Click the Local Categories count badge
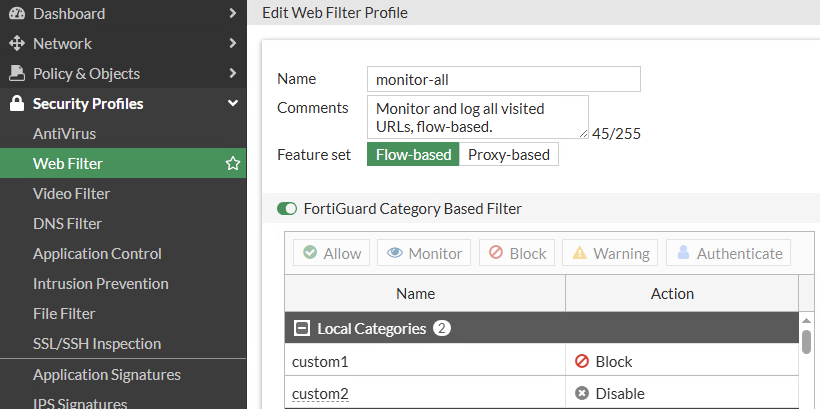Screen dimensions: 820x409 click(443, 328)
